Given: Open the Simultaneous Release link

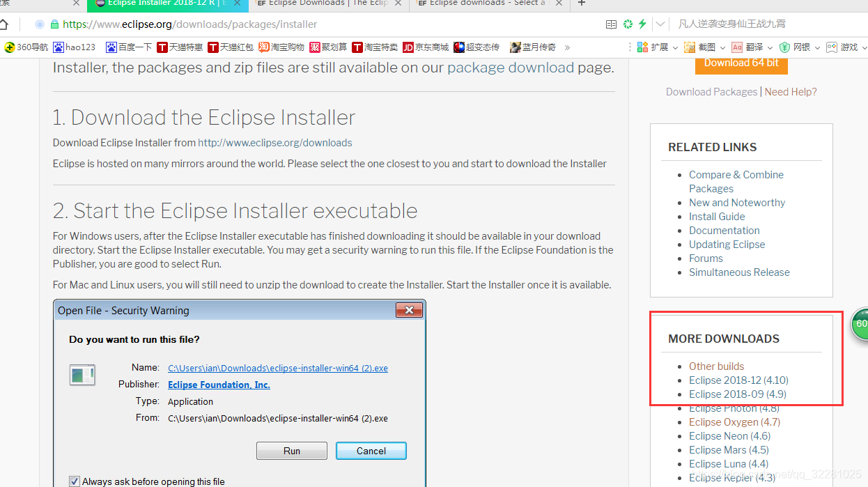Looking at the screenshot, I should tap(739, 272).
